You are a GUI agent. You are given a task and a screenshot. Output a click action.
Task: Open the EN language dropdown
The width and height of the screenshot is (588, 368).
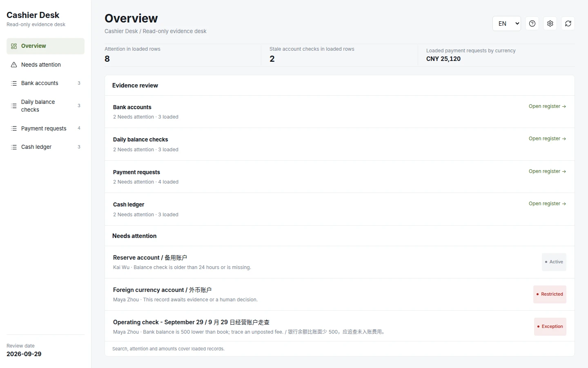point(507,24)
